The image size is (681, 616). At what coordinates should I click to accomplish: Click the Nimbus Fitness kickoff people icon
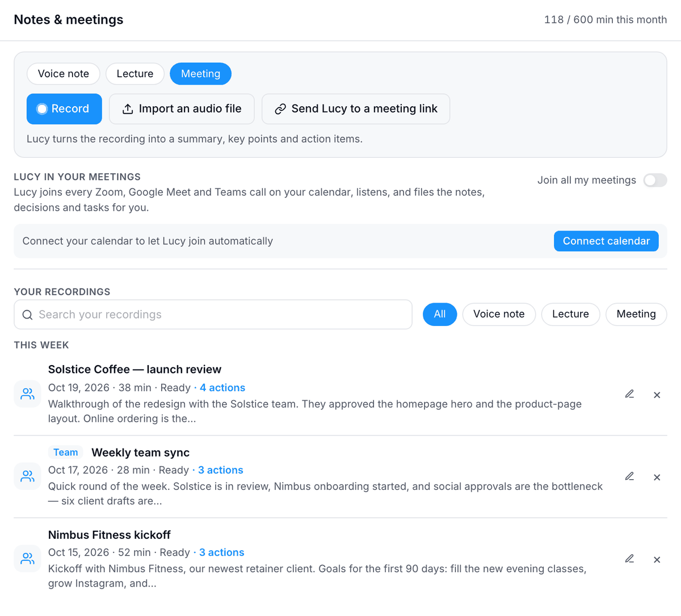pos(27,558)
